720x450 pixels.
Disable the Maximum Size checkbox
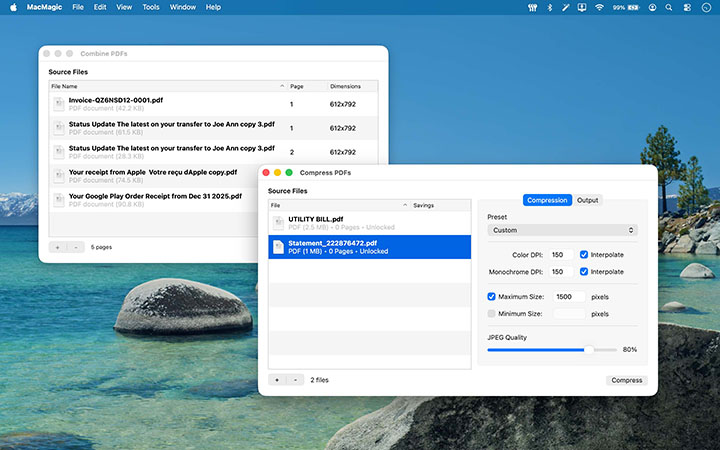(x=491, y=297)
